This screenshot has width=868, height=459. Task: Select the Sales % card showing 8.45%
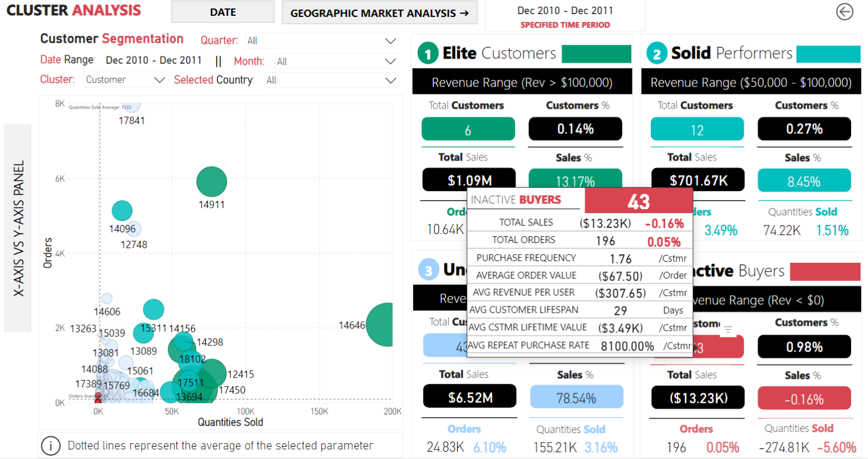coord(804,181)
